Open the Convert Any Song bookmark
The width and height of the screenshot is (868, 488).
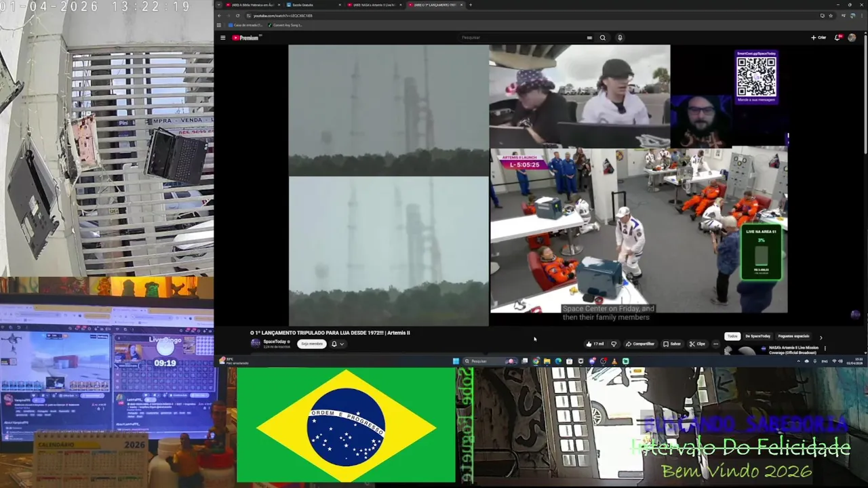click(x=285, y=25)
